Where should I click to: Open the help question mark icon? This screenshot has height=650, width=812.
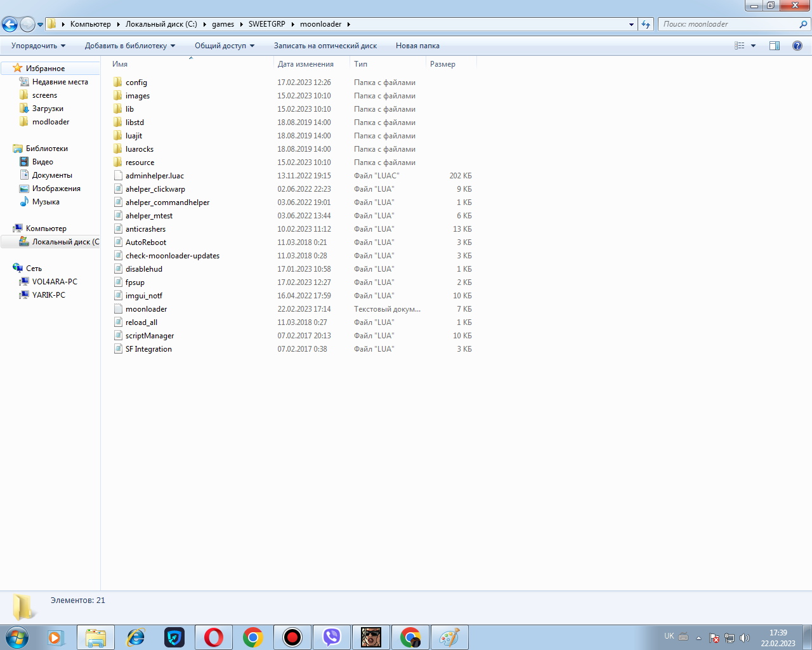tap(797, 46)
